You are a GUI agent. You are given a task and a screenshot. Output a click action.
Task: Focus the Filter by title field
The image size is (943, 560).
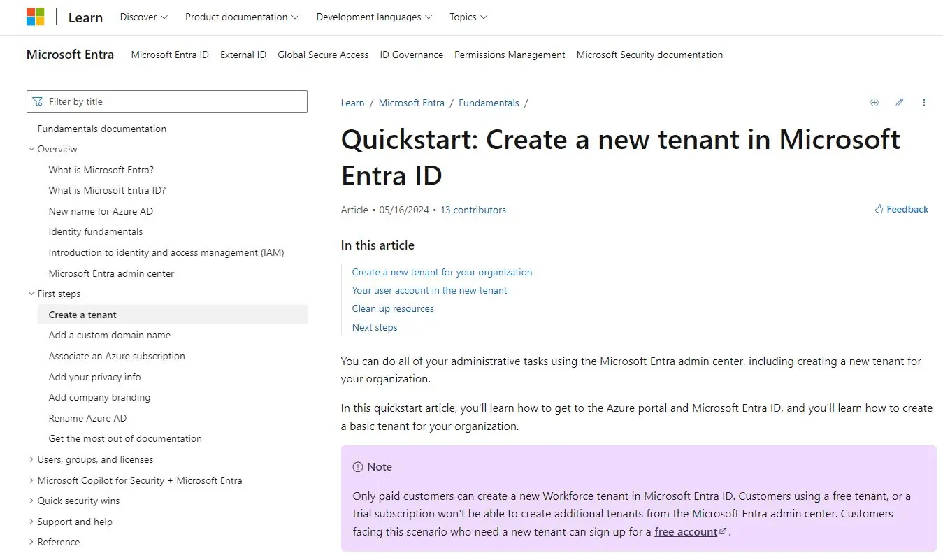pos(166,101)
